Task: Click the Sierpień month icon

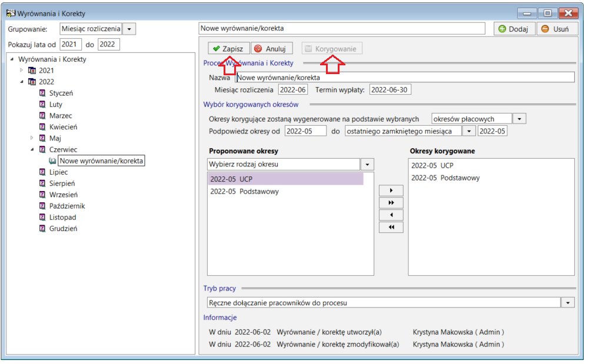Action: [42, 183]
